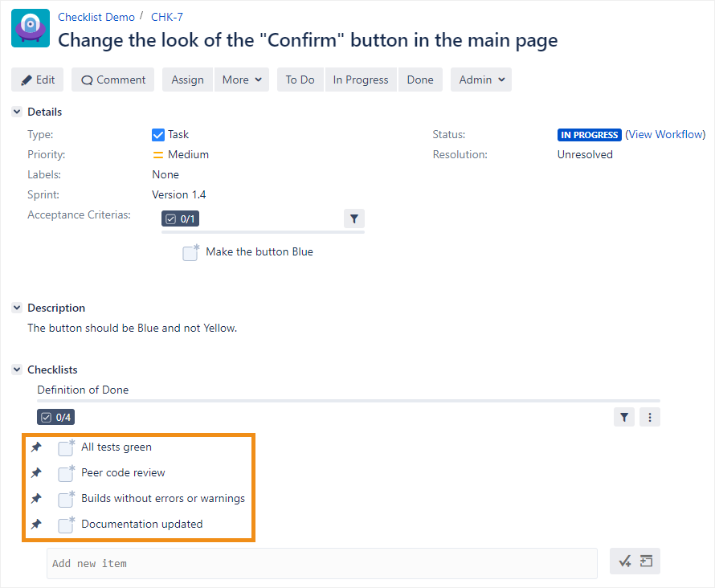Click the Checklist Demo project avatar icon
The image size is (715, 588).
pos(31,28)
